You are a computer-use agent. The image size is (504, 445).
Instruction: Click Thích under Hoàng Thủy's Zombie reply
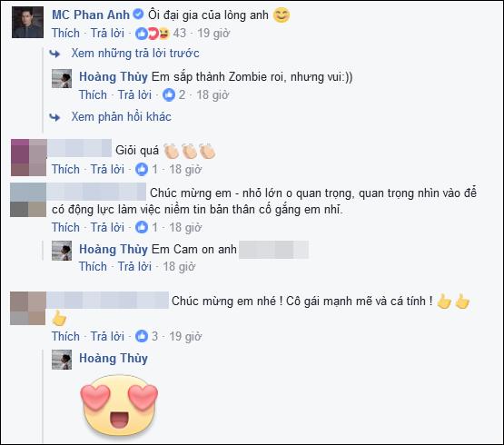[x=93, y=94]
